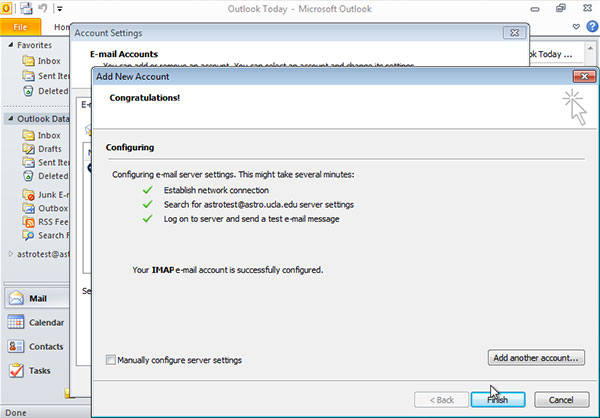The height and width of the screenshot is (418, 600).
Task: Switch to Calendar view
Action: (x=37, y=322)
